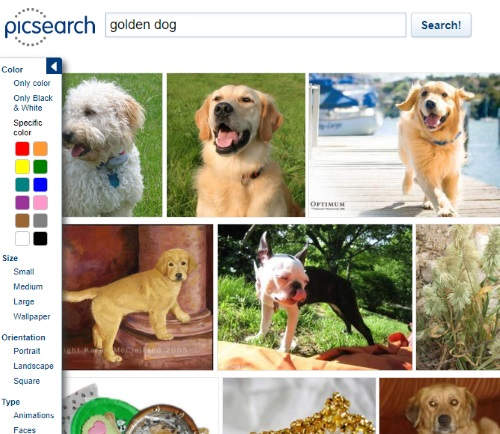The image size is (500, 434).
Task: Filter by Landscape orientation
Action: coord(33,366)
